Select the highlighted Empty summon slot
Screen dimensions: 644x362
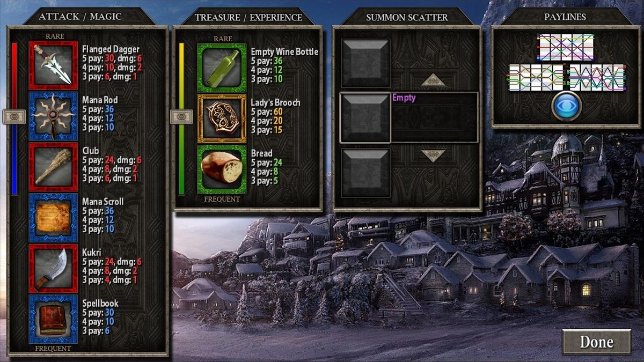coord(409,117)
